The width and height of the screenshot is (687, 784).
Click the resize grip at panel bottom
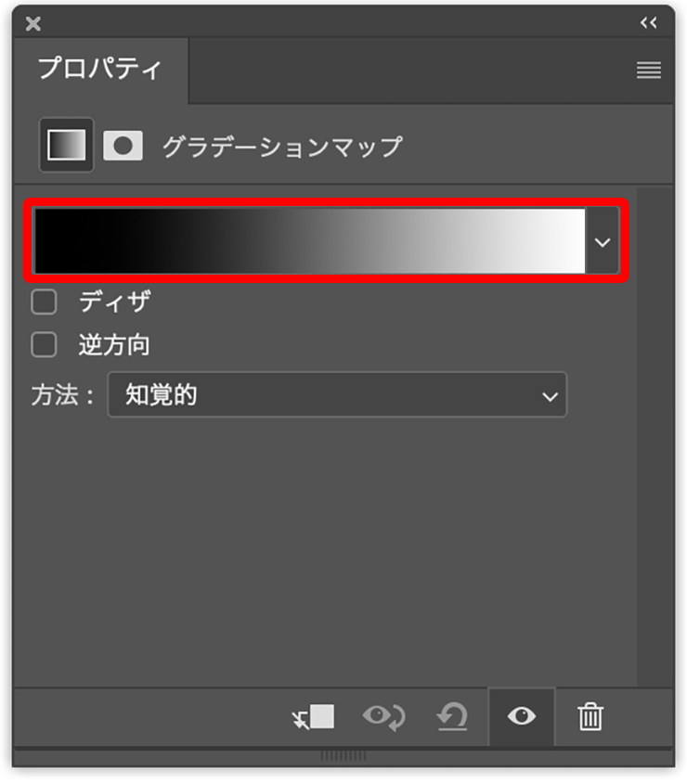pos(343,757)
